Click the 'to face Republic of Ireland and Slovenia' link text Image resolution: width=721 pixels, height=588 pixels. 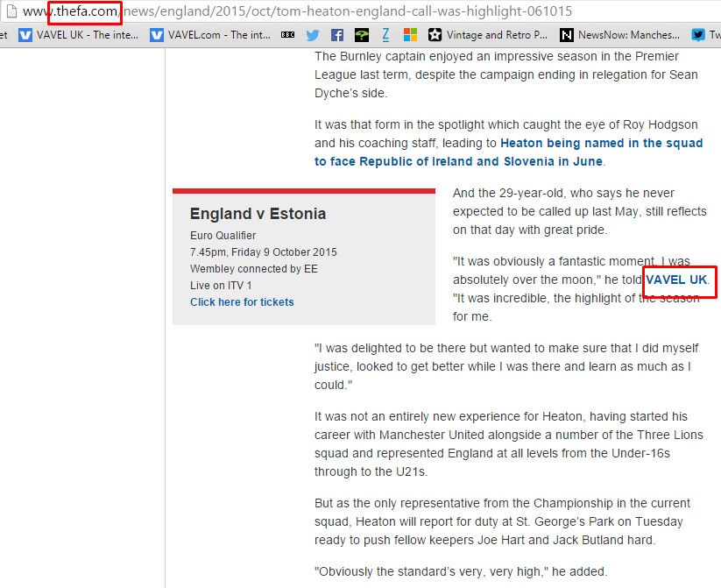[458, 161]
